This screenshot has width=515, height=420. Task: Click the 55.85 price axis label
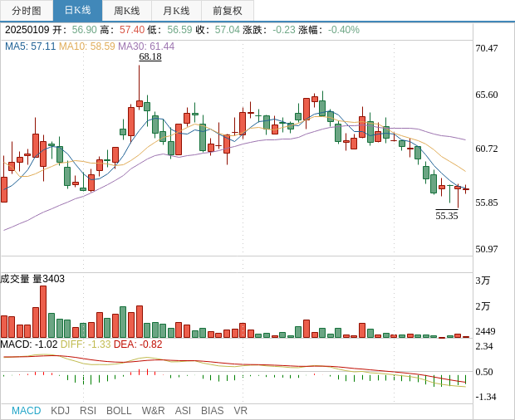pyautogui.click(x=487, y=203)
